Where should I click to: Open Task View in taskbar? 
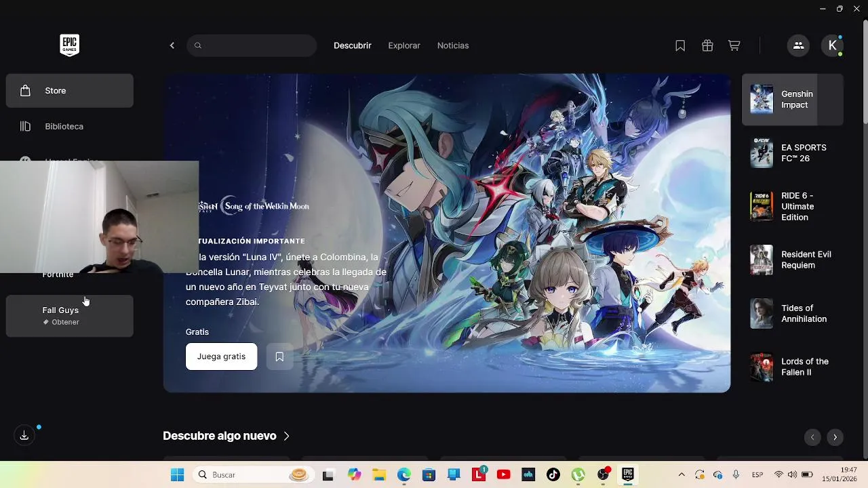click(328, 474)
